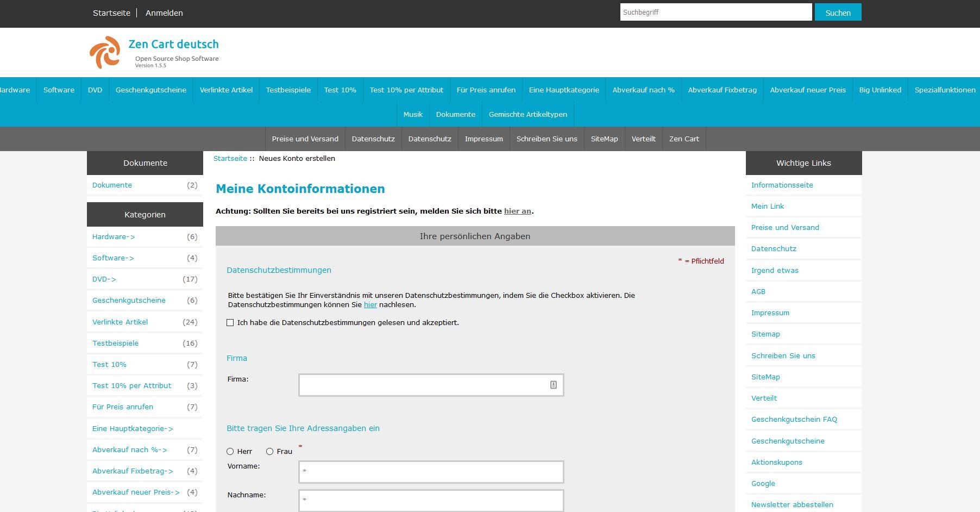Viewport: 980px width, 512px height.
Task: Open the Geschenkgutschein FAQ page
Action: 794,419
